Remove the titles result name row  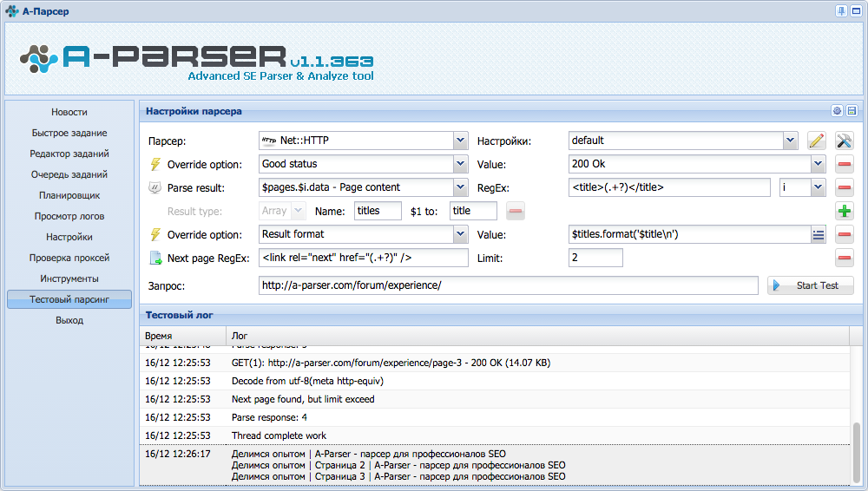point(516,211)
